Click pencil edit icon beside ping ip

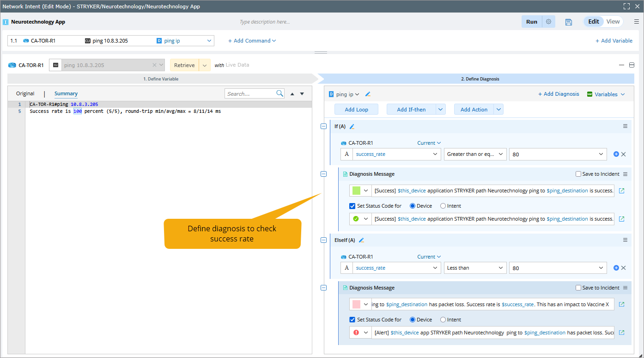368,94
